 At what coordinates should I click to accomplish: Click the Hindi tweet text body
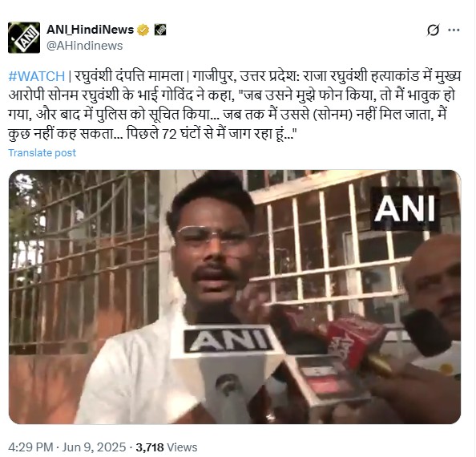pyautogui.click(x=235, y=105)
